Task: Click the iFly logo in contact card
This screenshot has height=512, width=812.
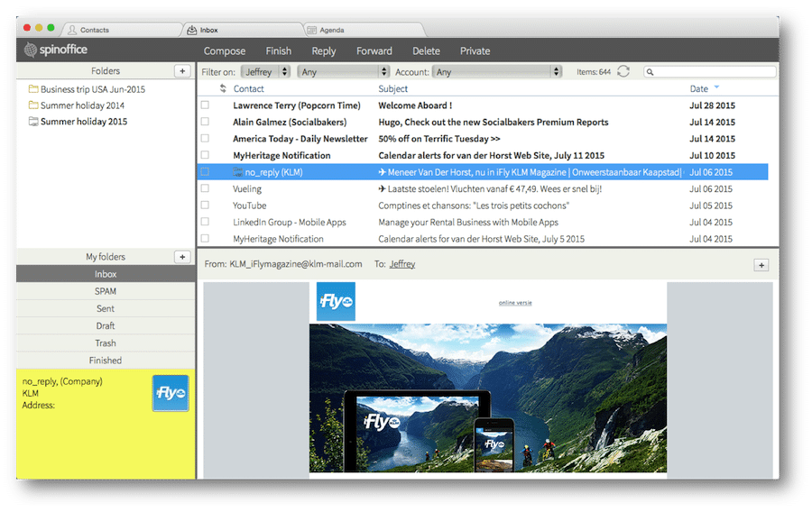Action: click(171, 393)
